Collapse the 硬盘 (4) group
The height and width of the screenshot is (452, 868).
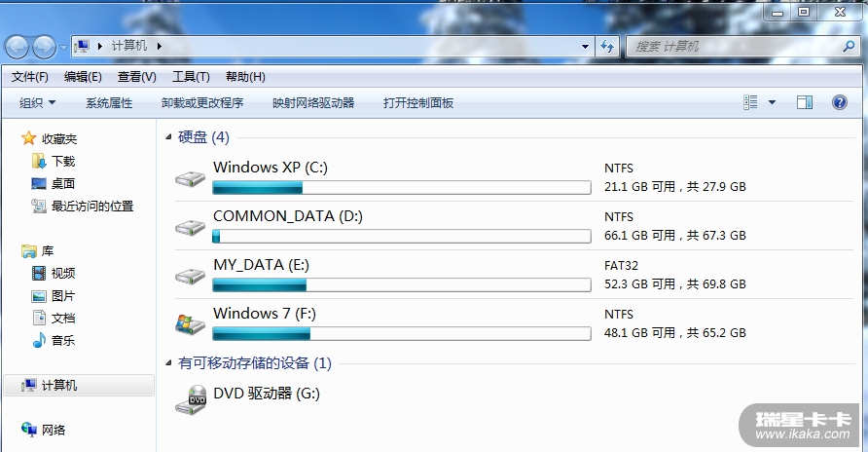coord(169,137)
